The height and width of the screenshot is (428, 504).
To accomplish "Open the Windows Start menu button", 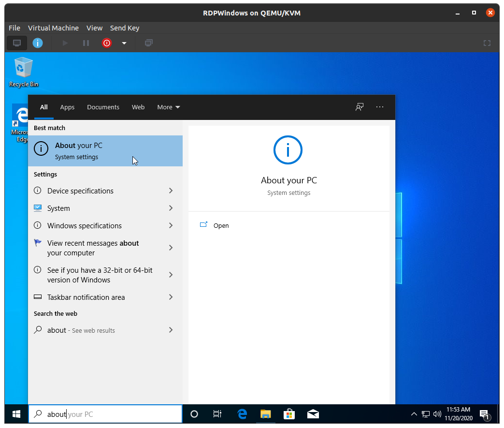I will [x=16, y=414].
